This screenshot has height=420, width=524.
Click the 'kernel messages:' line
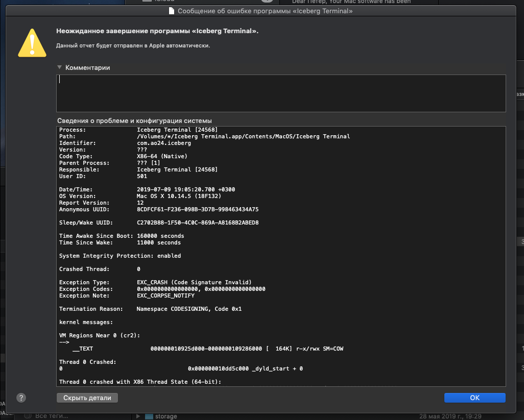click(86, 322)
